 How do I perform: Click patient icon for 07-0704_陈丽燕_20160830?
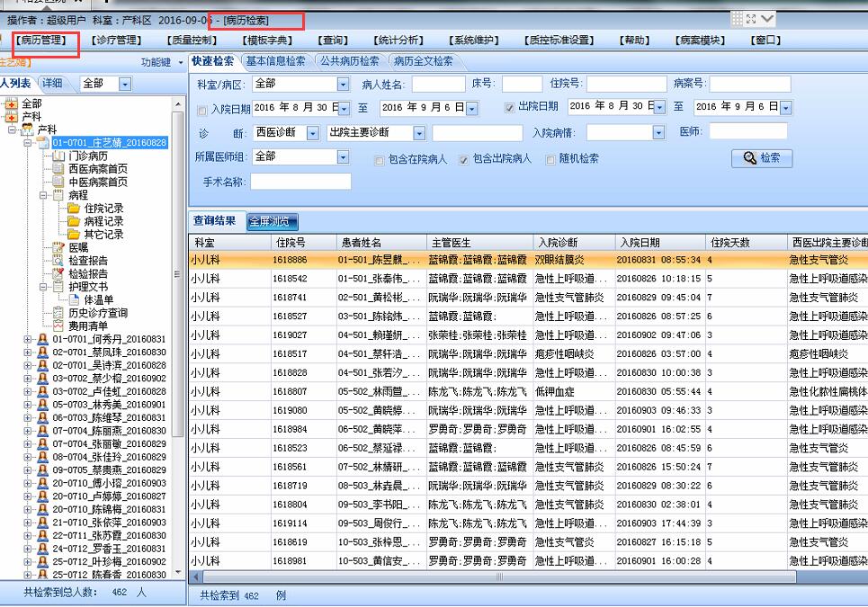(42, 431)
